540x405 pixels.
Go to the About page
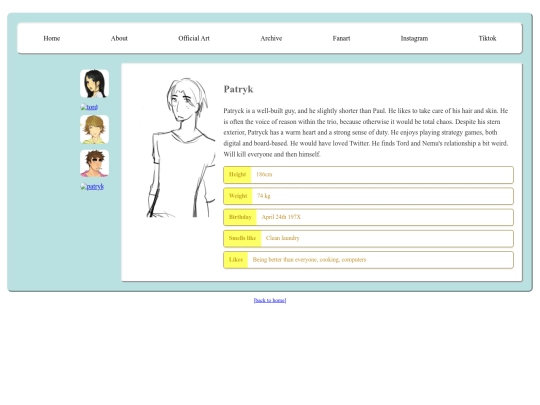pos(119,38)
